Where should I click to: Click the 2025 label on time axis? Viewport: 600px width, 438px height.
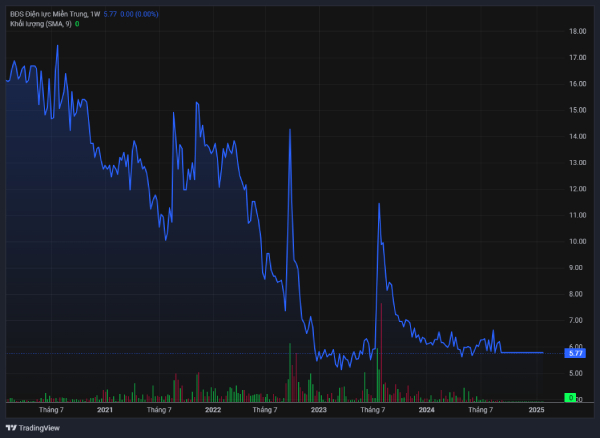pyautogui.click(x=535, y=410)
